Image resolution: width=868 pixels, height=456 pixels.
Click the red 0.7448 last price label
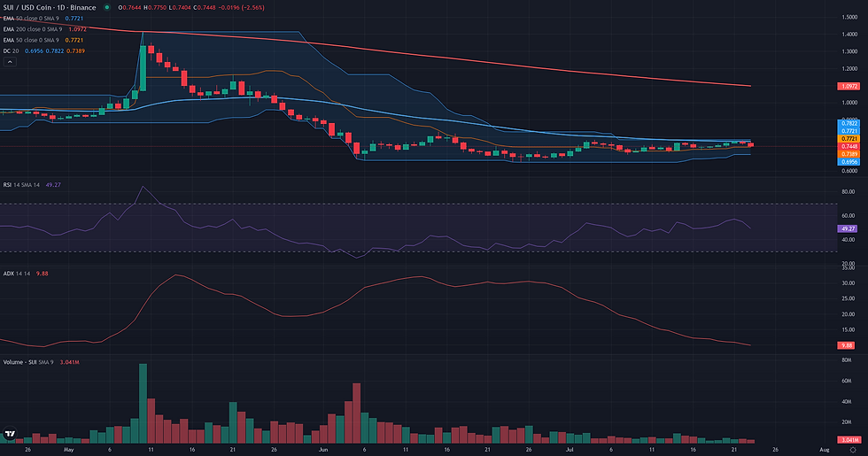[x=849, y=147]
